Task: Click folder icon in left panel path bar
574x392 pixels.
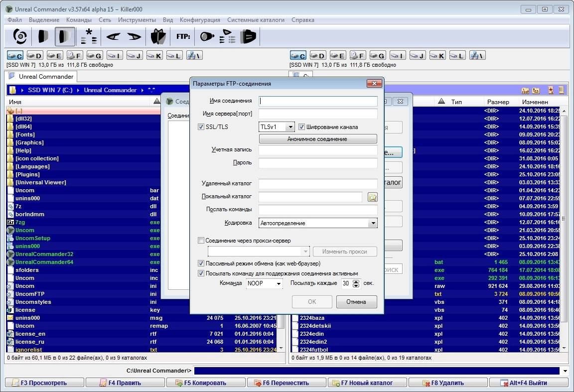Action: (12, 90)
